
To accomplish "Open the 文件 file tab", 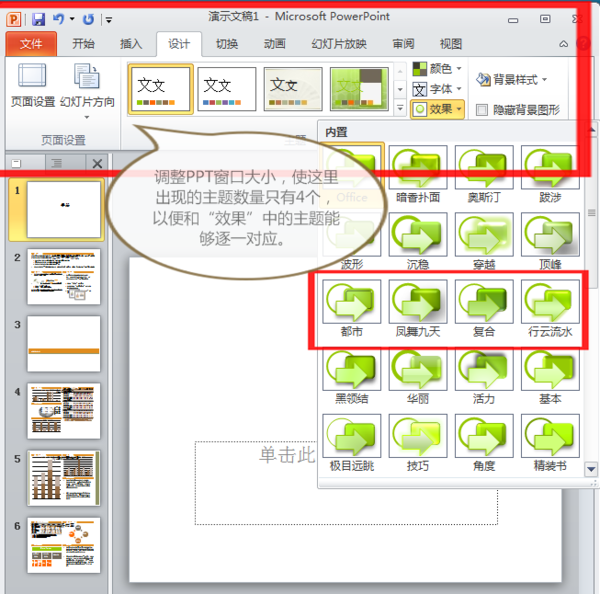I will [31, 44].
